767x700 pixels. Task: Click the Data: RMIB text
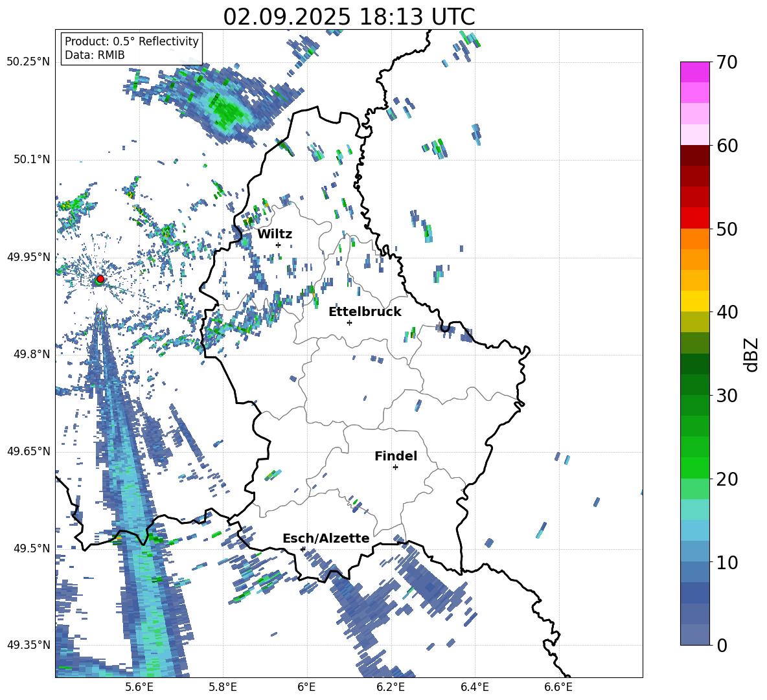pyautogui.click(x=95, y=55)
